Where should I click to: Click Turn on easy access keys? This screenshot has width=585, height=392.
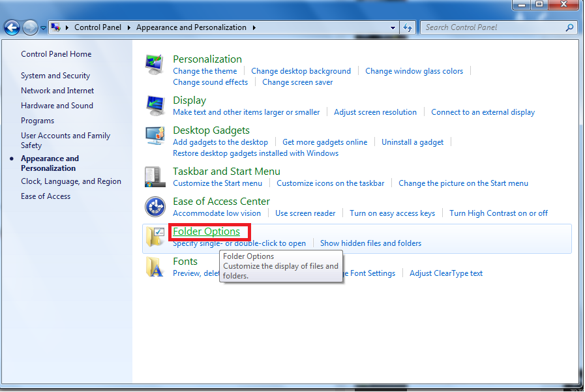tap(392, 213)
